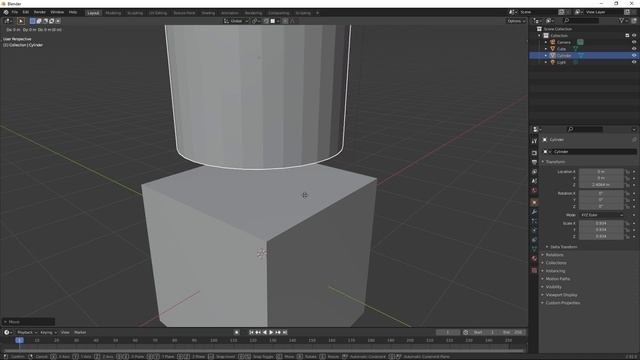Open the Render properties tab icon

[534, 153]
